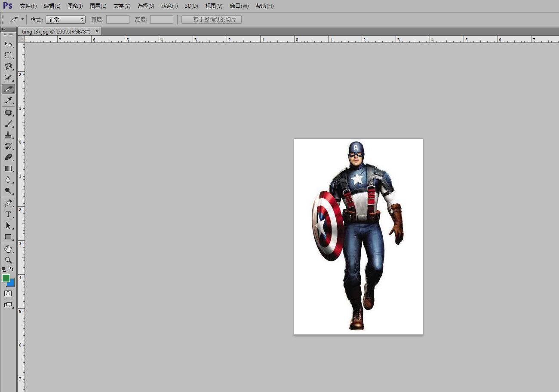Select the Clone Stamp tool
This screenshot has width=559, height=392.
pos(8,135)
